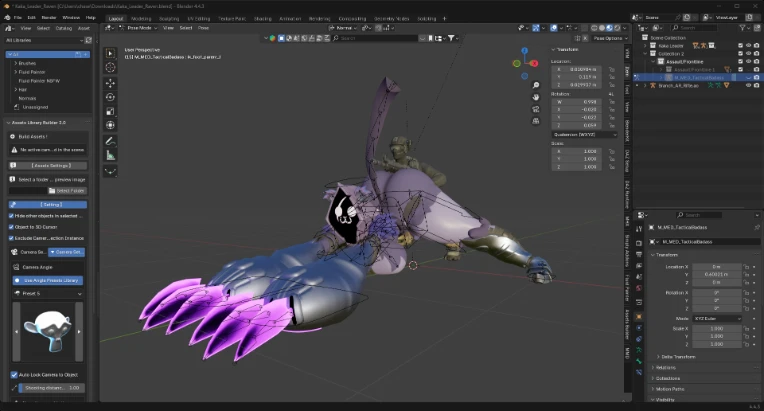Open the All Libraries dropdown
The width and height of the screenshot is (764, 411).
tap(44, 40)
